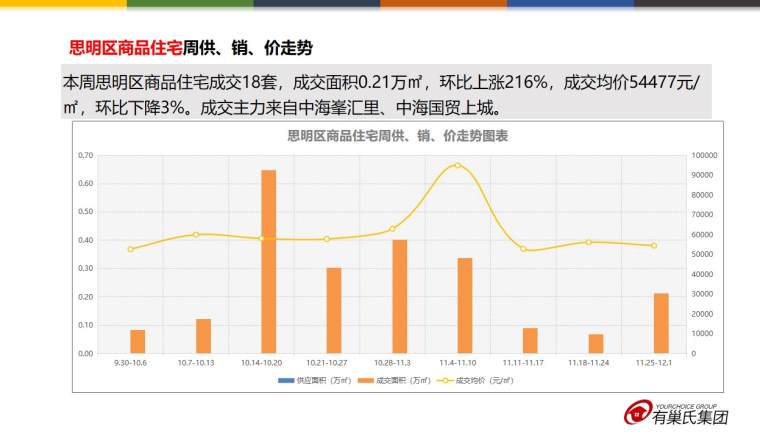The width and height of the screenshot is (760, 438).
Task: Click the orange bar for 10.28-11.3
Action: (x=399, y=297)
